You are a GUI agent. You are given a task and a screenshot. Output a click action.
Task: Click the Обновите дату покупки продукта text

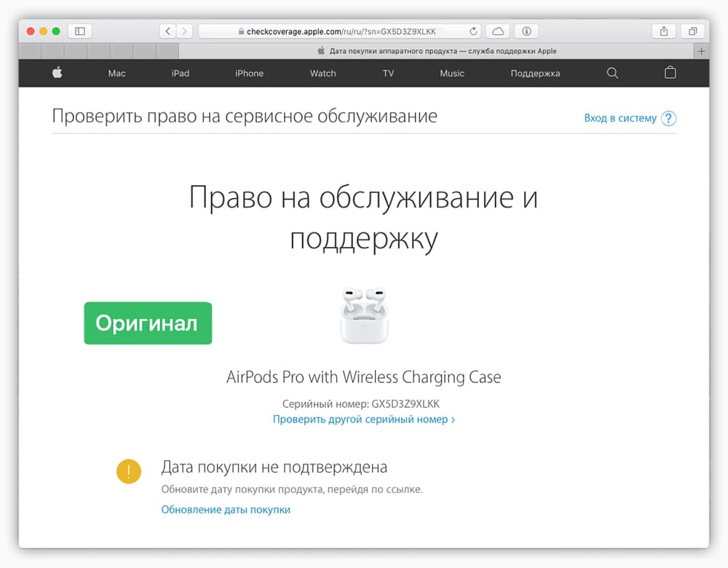pos(292,489)
